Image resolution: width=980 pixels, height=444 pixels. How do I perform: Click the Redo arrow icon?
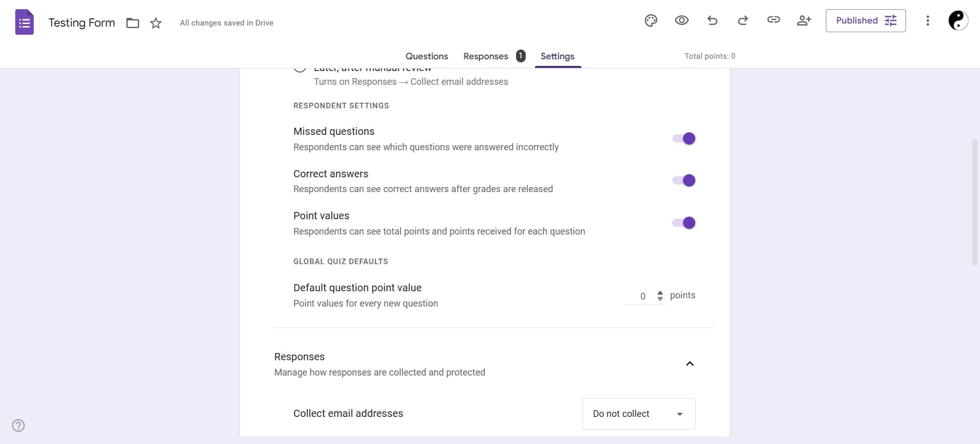click(743, 20)
